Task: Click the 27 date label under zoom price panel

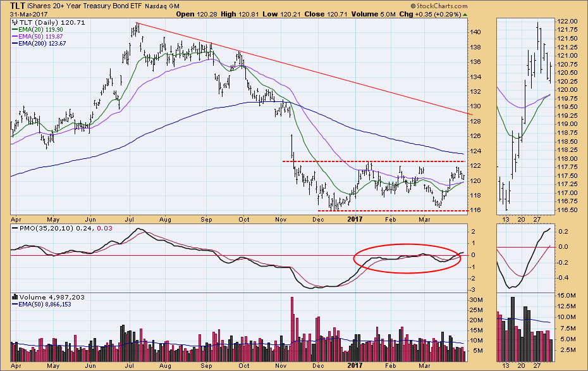Action: (537, 219)
